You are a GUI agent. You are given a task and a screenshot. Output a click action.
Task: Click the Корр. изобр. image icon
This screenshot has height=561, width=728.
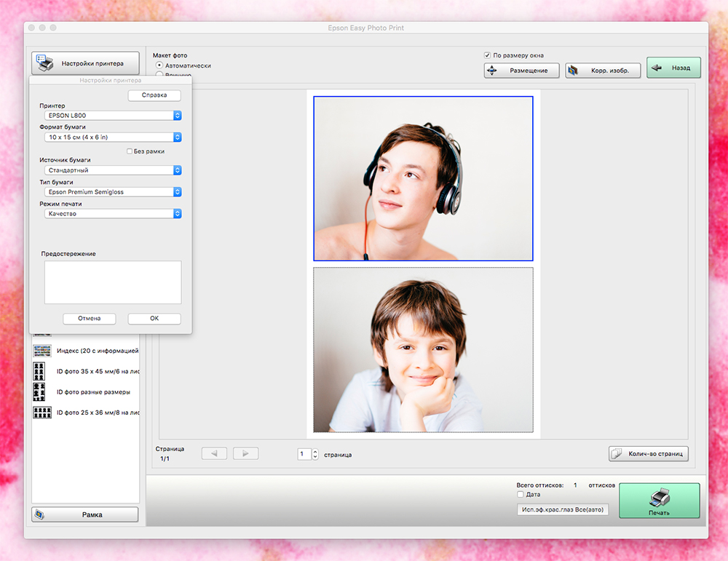574,71
